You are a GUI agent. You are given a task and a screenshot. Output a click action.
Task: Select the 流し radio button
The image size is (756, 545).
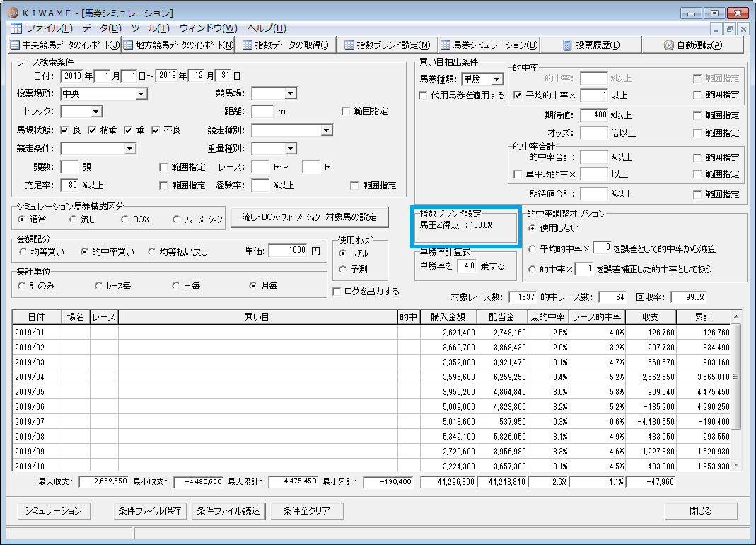coord(73,219)
